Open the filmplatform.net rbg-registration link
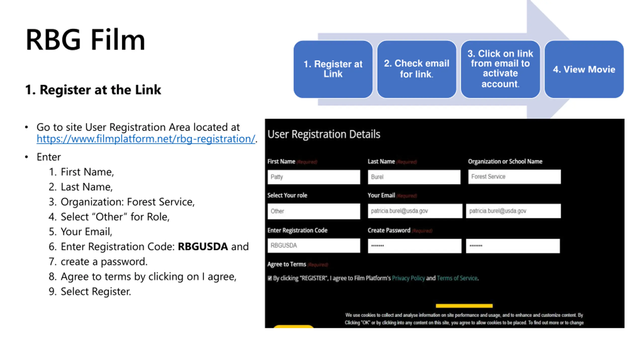Image resolution: width=644 pixels, height=362 pixels. point(146,139)
